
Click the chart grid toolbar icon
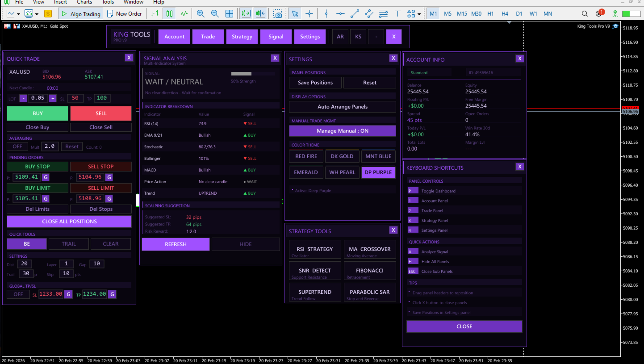229,14
